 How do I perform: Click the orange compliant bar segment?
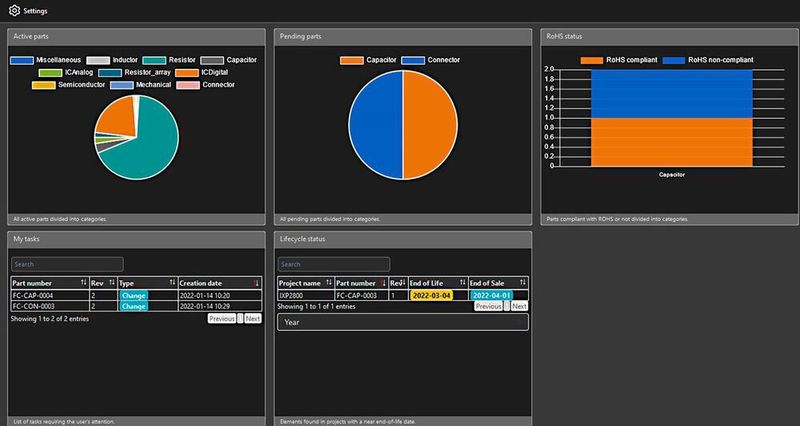tap(671, 142)
